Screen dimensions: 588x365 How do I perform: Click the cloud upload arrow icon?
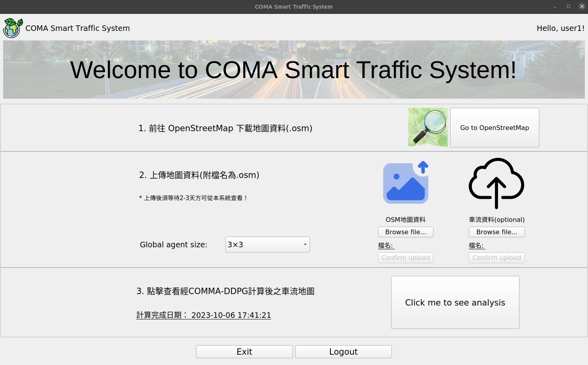[496, 183]
